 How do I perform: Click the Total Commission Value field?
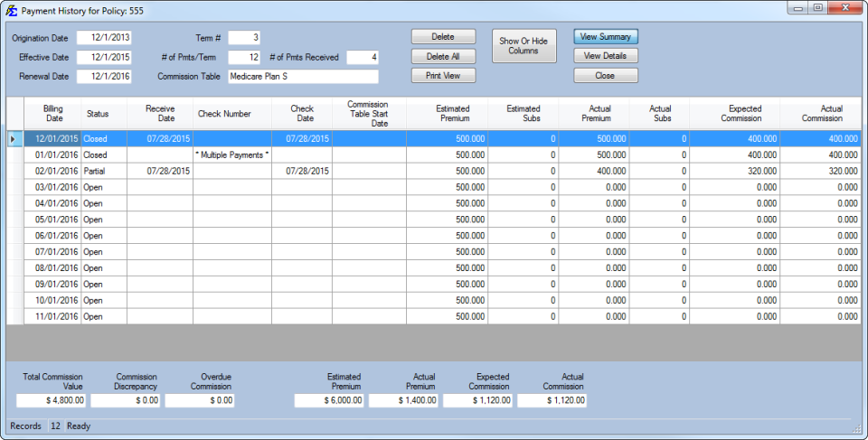point(52,400)
